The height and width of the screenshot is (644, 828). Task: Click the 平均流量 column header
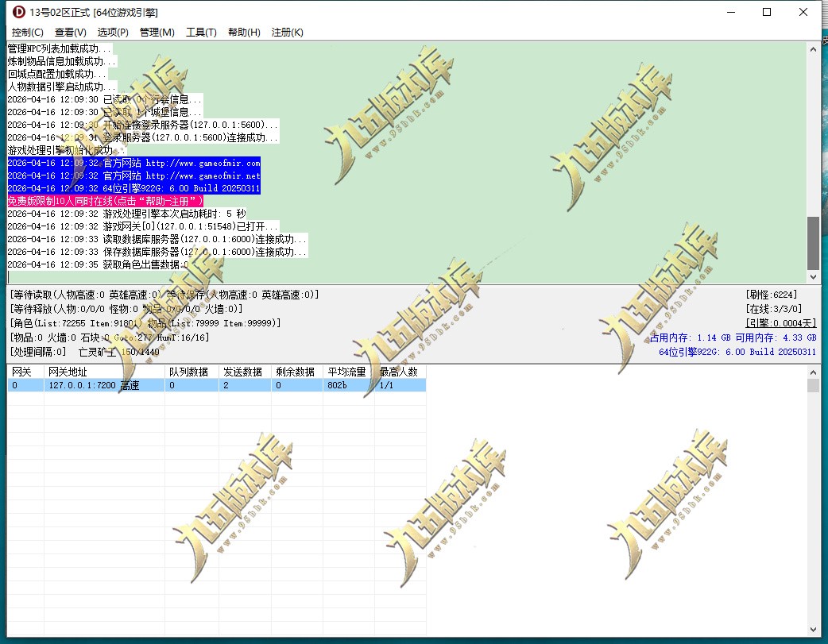[x=349, y=372]
